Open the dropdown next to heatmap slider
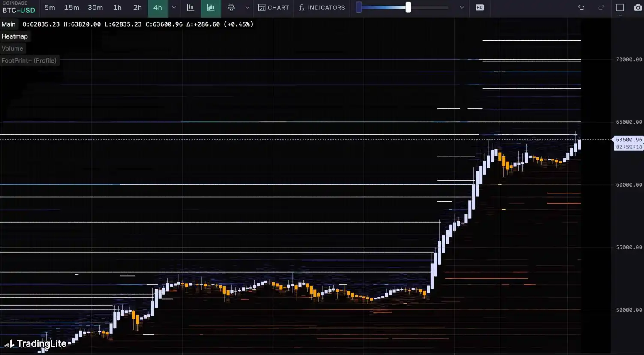Viewport: 644px width, 355px height. tap(462, 8)
